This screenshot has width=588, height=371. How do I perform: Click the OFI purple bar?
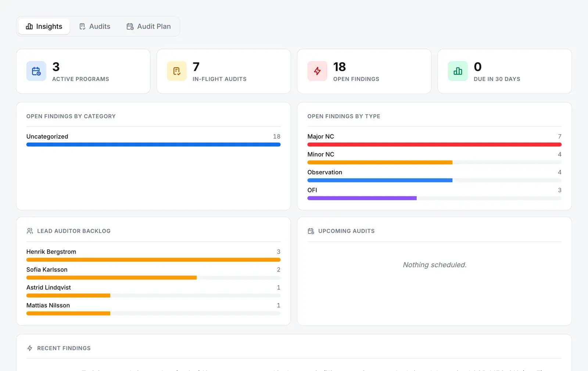click(x=362, y=198)
